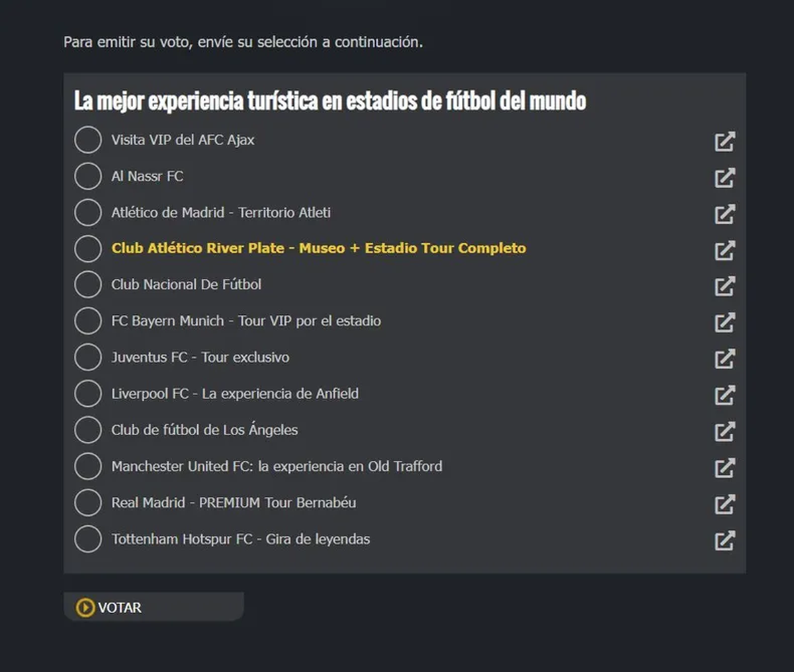Choose Real Madrid PREMIUM Tour Bernabéu radio option
The width and height of the screenshot is (794, 672).
click(x=88, y=503)
